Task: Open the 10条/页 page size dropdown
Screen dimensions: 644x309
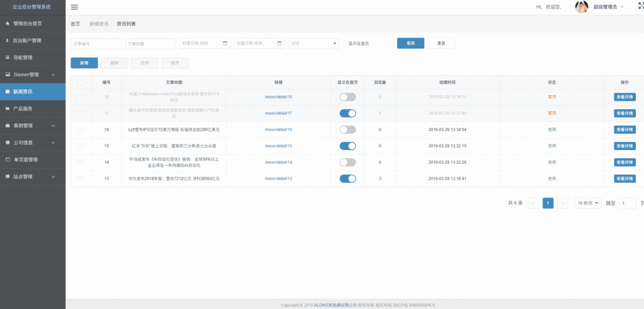Action: pos(588,203)
